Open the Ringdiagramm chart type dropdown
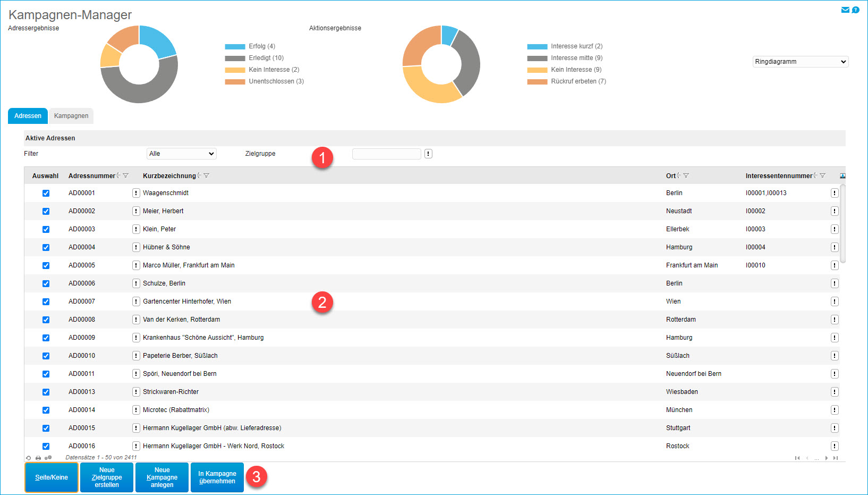This screenshot has width=868, height=495. pos(800,62)
